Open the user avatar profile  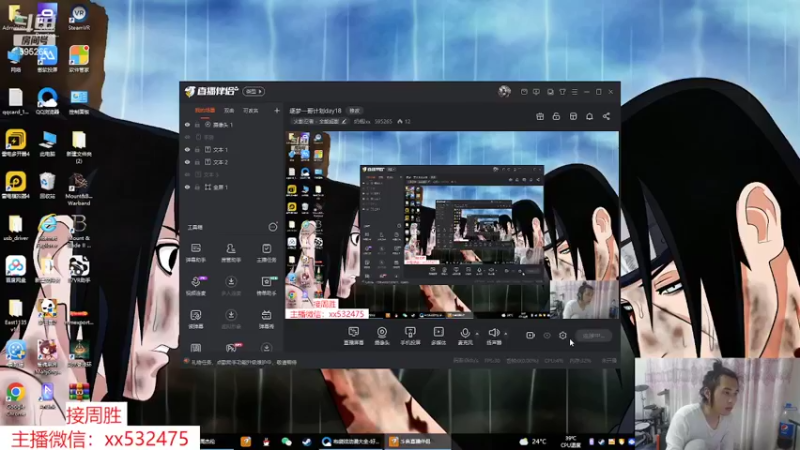[x=504, y=92]
